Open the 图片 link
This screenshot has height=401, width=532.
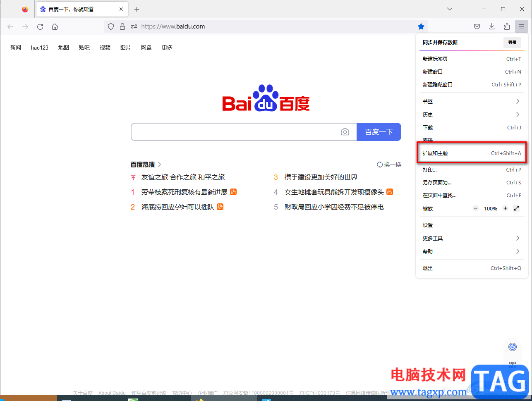[126, 48]
